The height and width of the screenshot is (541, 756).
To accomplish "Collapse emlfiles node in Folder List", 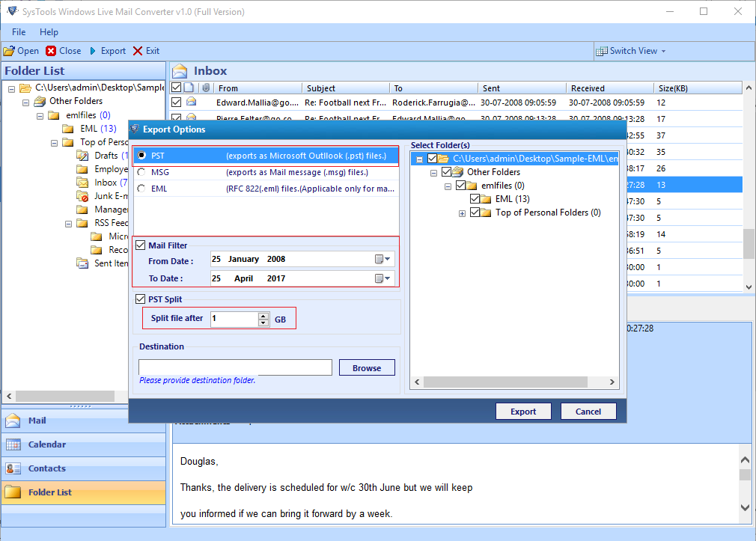I will pos(40,116).
